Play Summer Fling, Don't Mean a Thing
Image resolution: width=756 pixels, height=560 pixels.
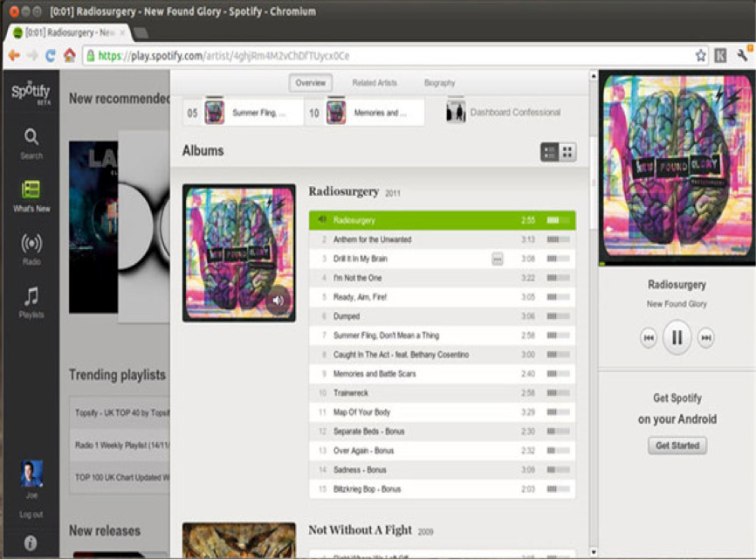coord(442,335)
